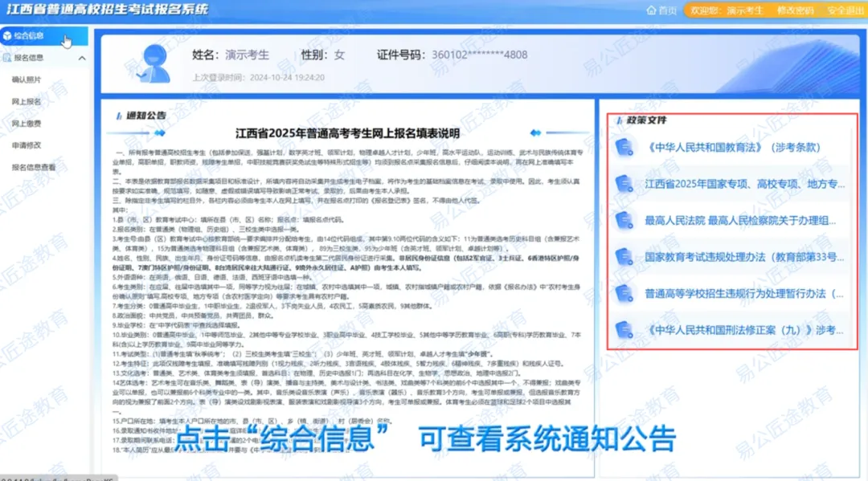Open 确认照片 in the sidebar
868x481 pixels.
(26, 79)
